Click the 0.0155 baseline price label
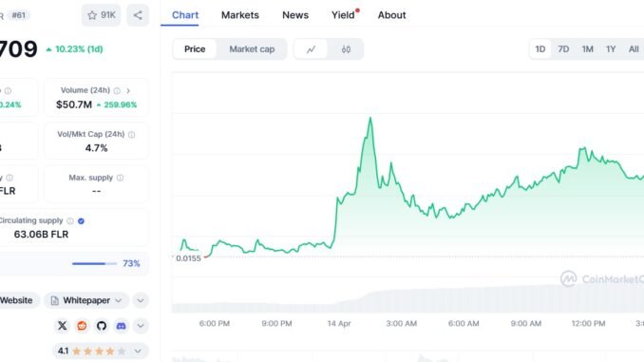Viewport: 644px width, 362px height. click(x=188, y=258)
